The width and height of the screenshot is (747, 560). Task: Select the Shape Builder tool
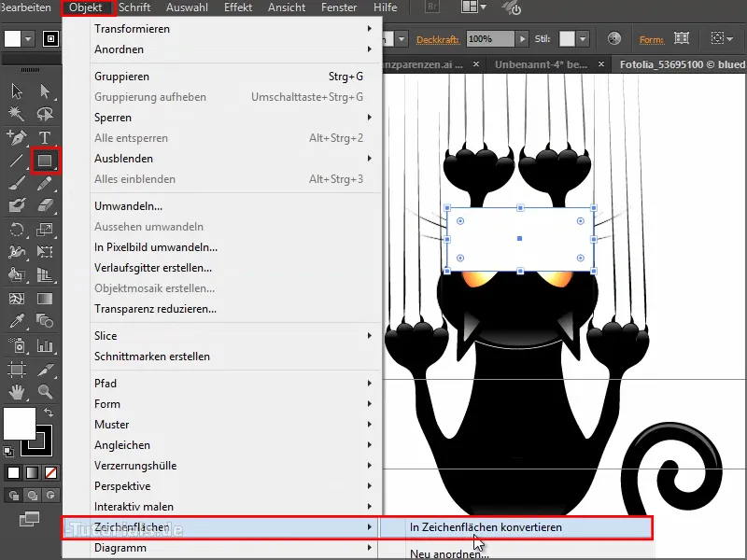17,274
